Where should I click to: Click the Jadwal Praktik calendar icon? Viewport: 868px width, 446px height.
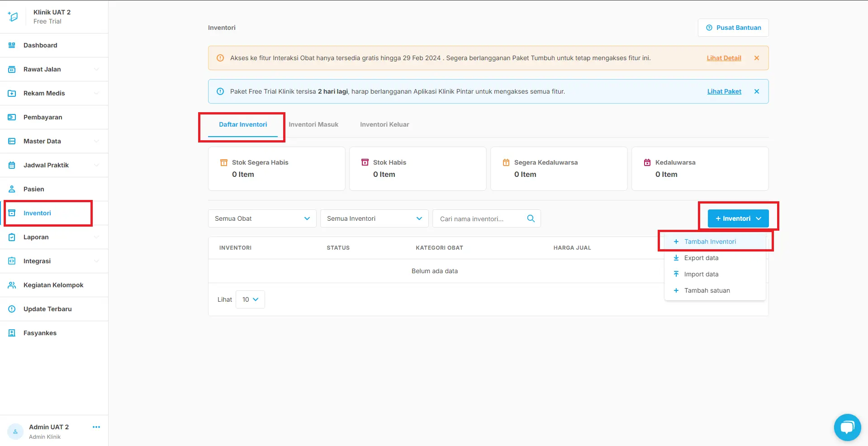click(12, 165)
